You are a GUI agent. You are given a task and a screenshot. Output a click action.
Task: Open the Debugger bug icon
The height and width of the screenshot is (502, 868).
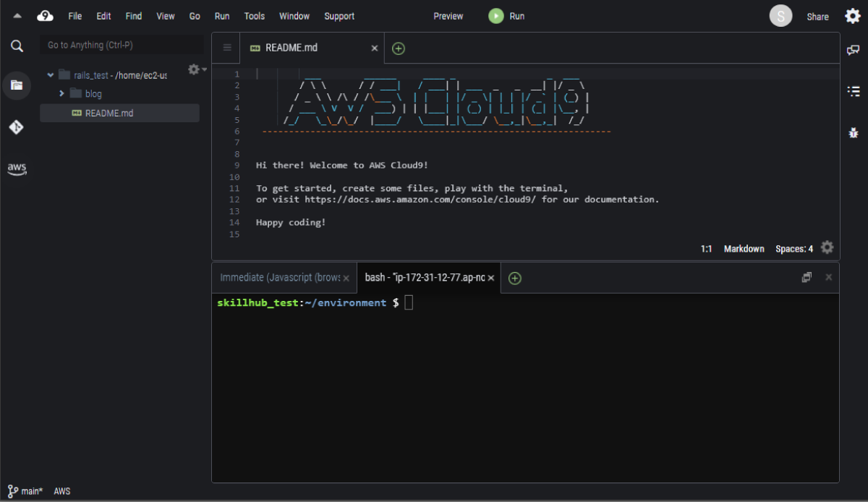coord(854,132)
